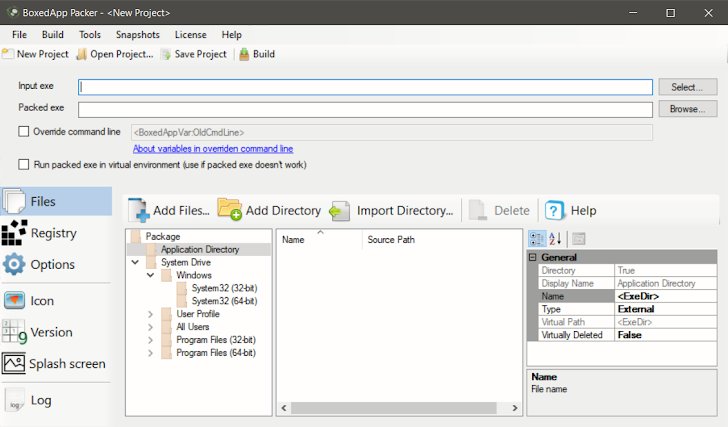Click the Virtually Deleted value False

(x=665, y=335)
